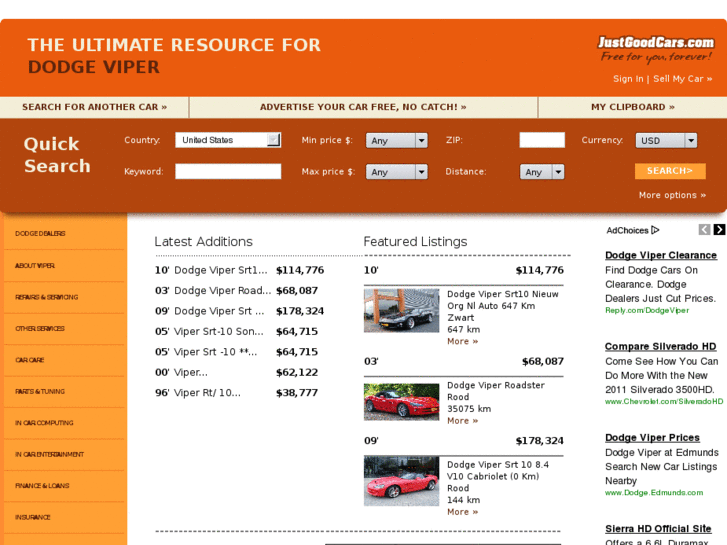This screenshot has width=727, height=545.
Task: Click the JustGoodCars.com logo
Action: click(x=656, y=48)
